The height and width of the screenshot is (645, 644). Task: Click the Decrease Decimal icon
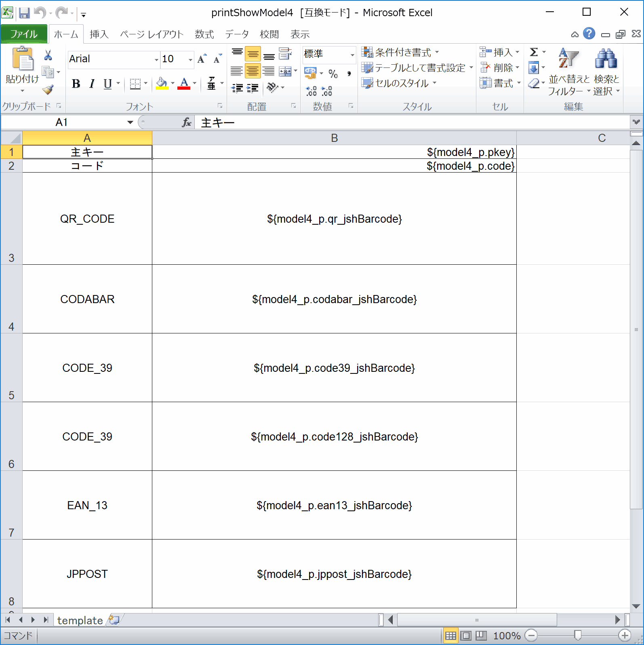coord(326,91)
